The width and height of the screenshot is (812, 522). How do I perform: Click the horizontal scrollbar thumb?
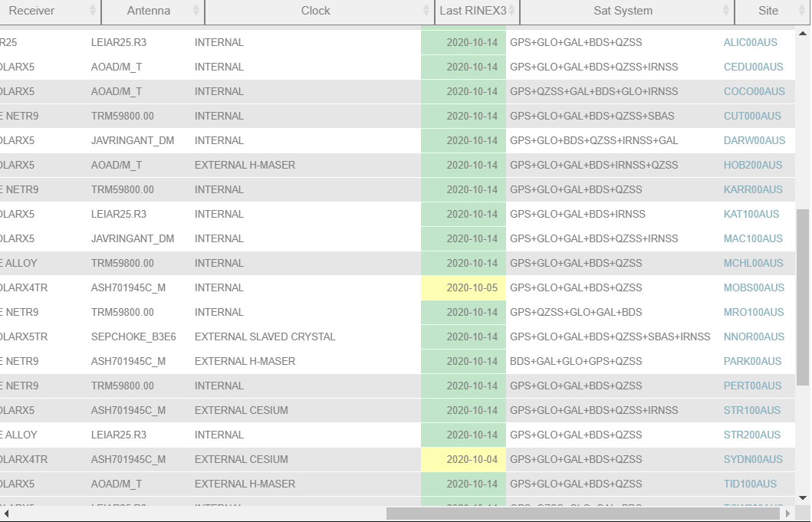(x=583, y=514)
